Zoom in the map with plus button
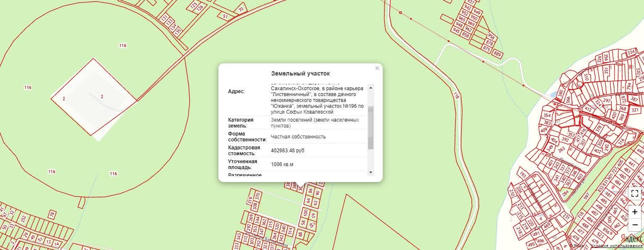The image size is (644, 250). point(635,212)
